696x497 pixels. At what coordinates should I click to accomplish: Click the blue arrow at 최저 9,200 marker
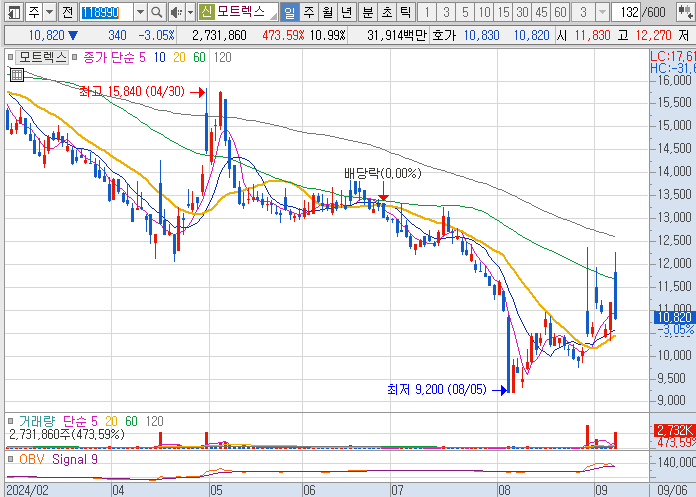[x=500, y=390]
